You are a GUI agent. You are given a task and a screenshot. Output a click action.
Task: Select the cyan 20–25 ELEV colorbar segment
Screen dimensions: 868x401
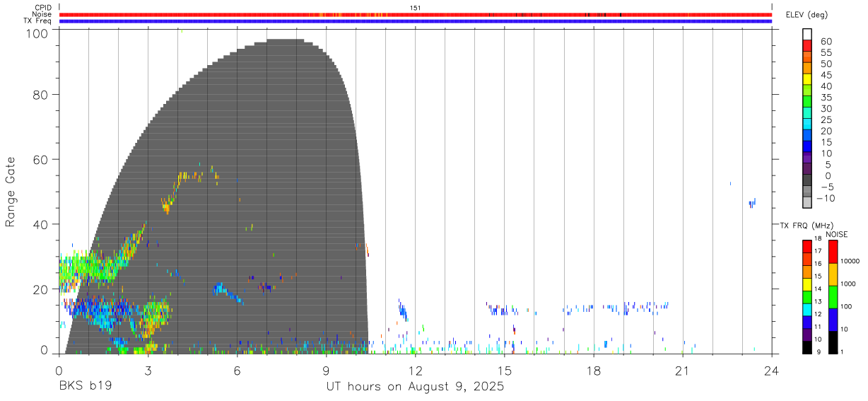[x=807, y=124]
